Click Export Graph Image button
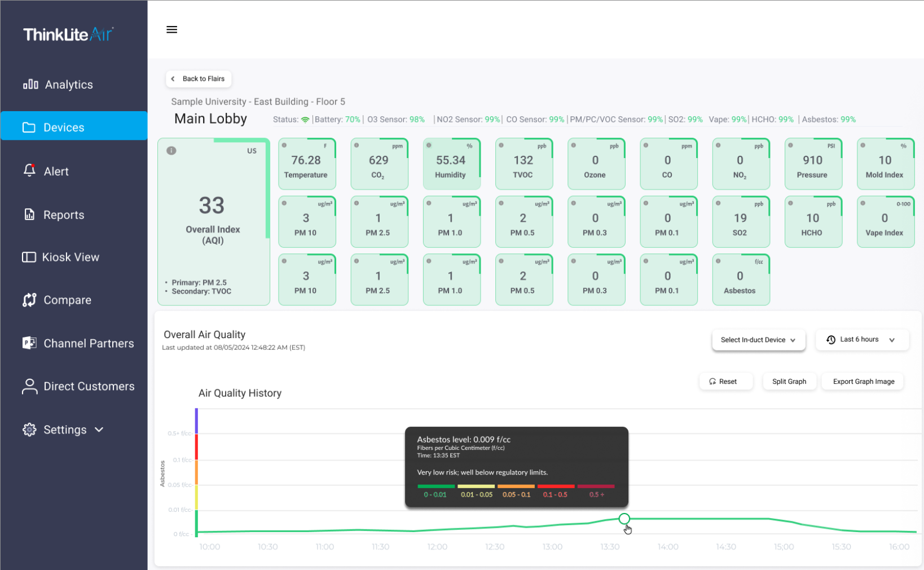924x570 pixels. pyautogui.click(x=863, y=382)
